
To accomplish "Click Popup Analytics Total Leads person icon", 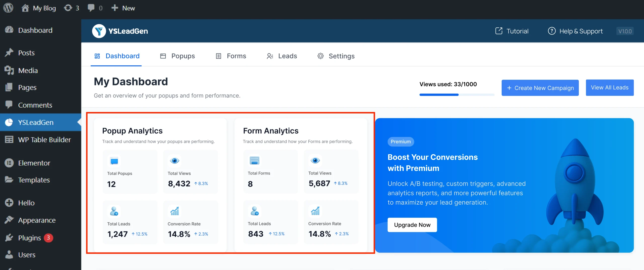I will pos(114,211).
